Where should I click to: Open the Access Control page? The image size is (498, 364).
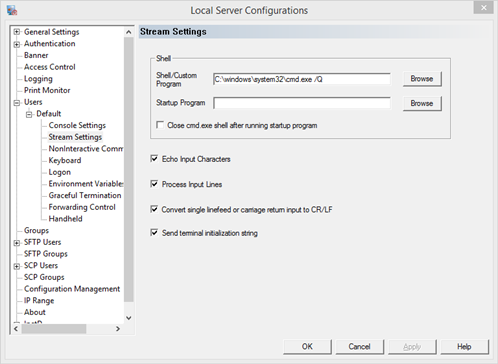(x=50, y=67)
